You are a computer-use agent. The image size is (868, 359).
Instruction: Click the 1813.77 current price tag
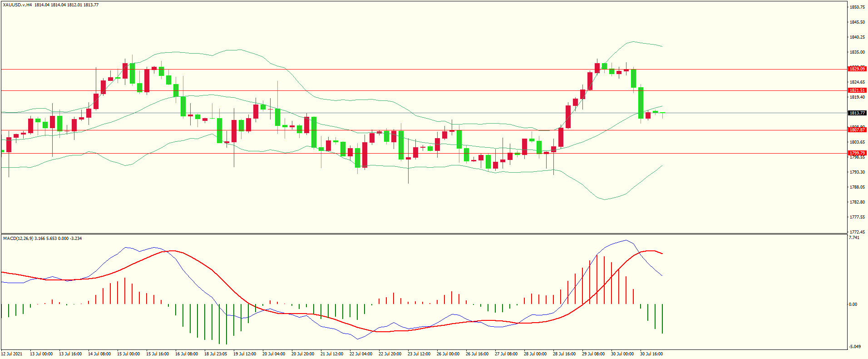pyautogui.click(x=857, y=113)
